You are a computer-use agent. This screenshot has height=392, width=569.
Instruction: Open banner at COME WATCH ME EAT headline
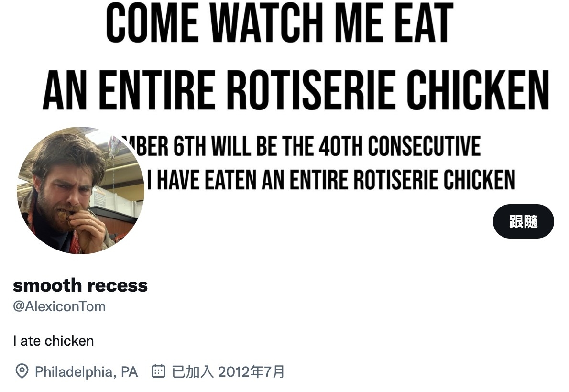coord(279,24)
